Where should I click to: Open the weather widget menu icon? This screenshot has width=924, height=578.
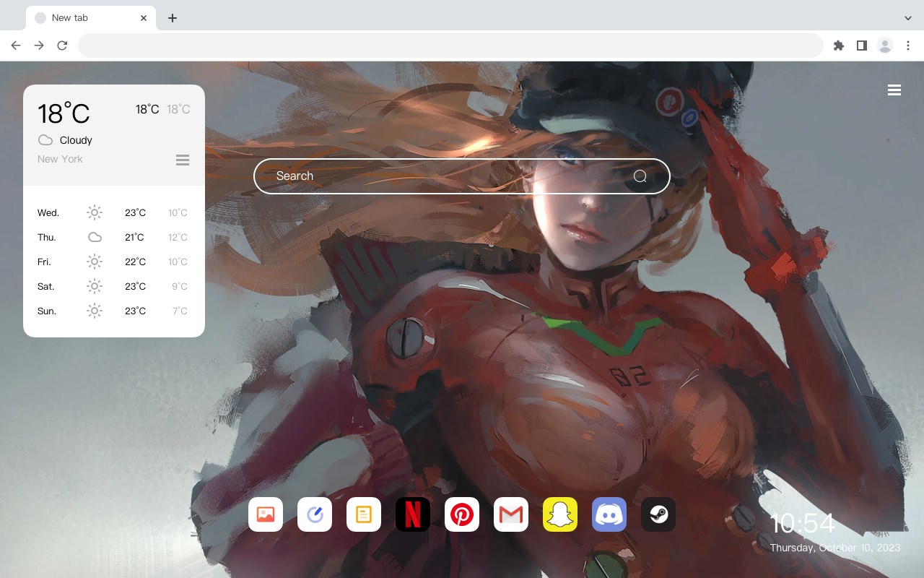183,160
